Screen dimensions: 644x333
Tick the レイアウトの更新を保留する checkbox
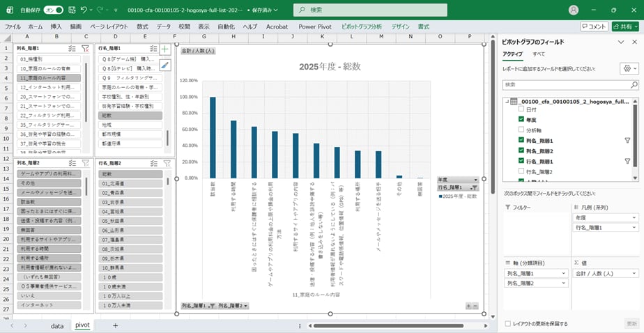pyautogui.click(x=507, y=323)
